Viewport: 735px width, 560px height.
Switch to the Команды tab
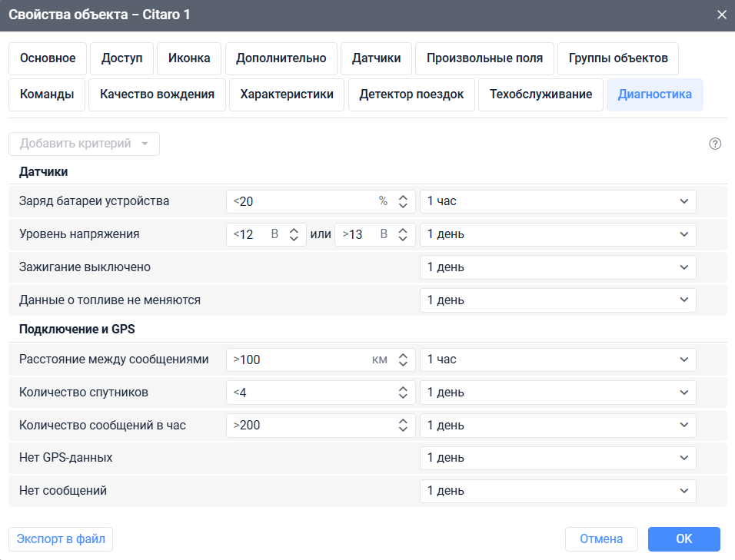click(x=47, y=94)
